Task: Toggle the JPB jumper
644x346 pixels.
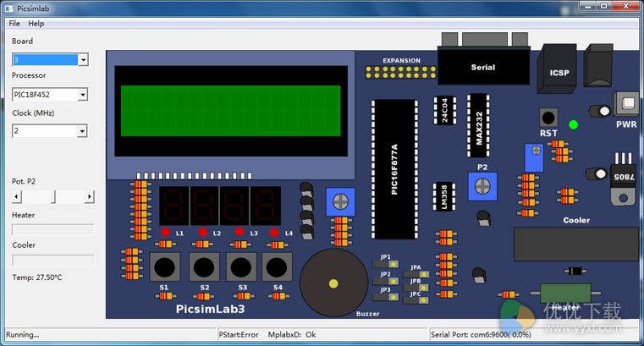Action: point(416,288)
